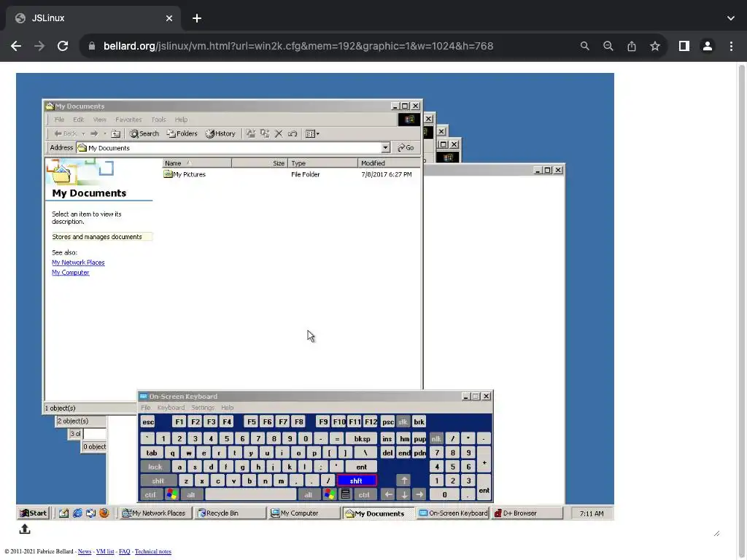The height and width of the screenshot is (560, 747).
Task: Click the Go button next to Address bar
Action: (x=406, y=147)
